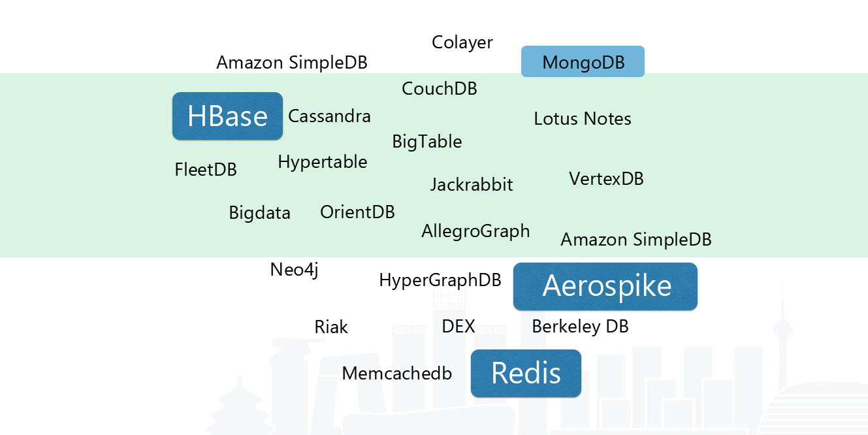Click the HBase button
Viewport: 868px width, 435px height.
point(227,116)
